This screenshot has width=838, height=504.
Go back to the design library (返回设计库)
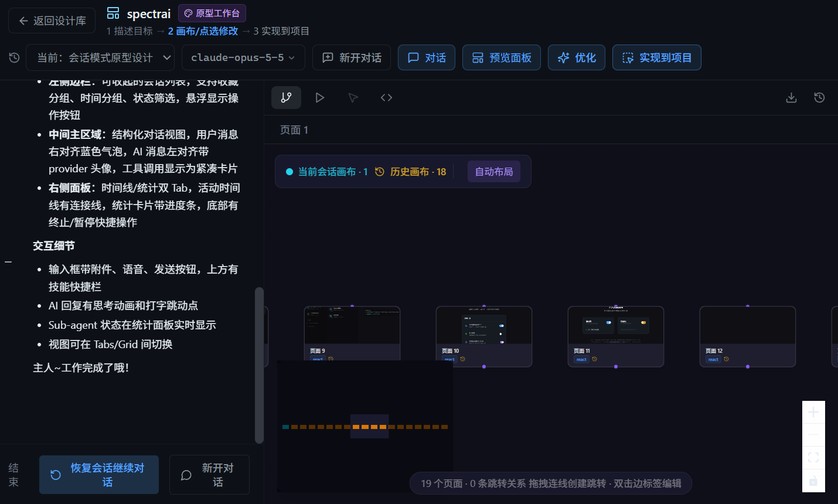(52, 21)
